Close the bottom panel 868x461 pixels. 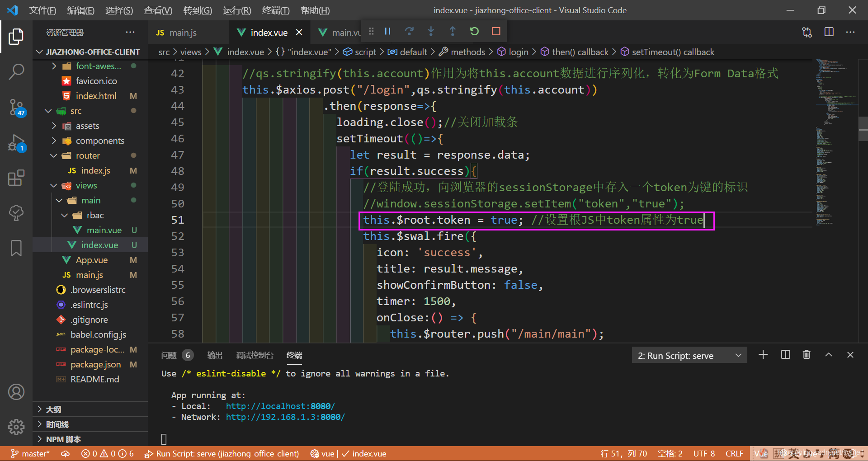850,355
